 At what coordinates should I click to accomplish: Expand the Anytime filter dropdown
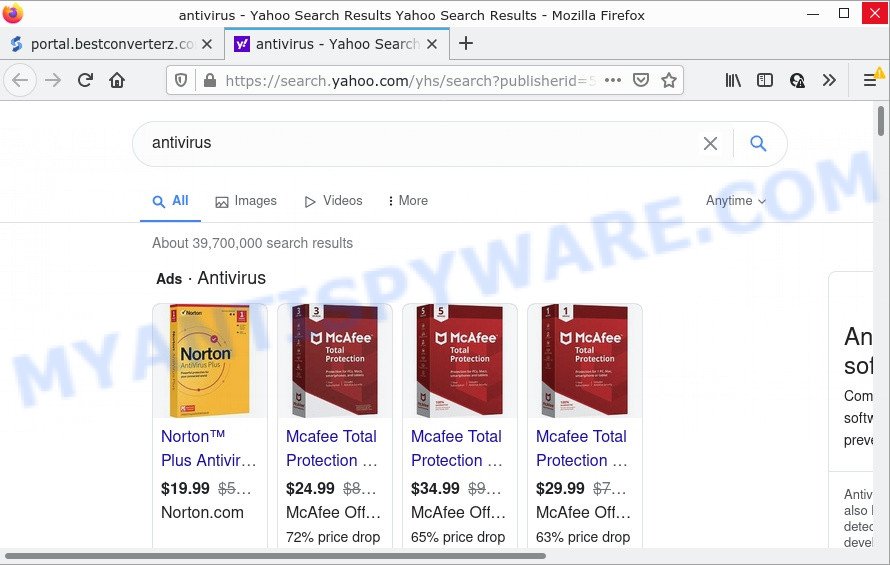(x=736, y=201)
